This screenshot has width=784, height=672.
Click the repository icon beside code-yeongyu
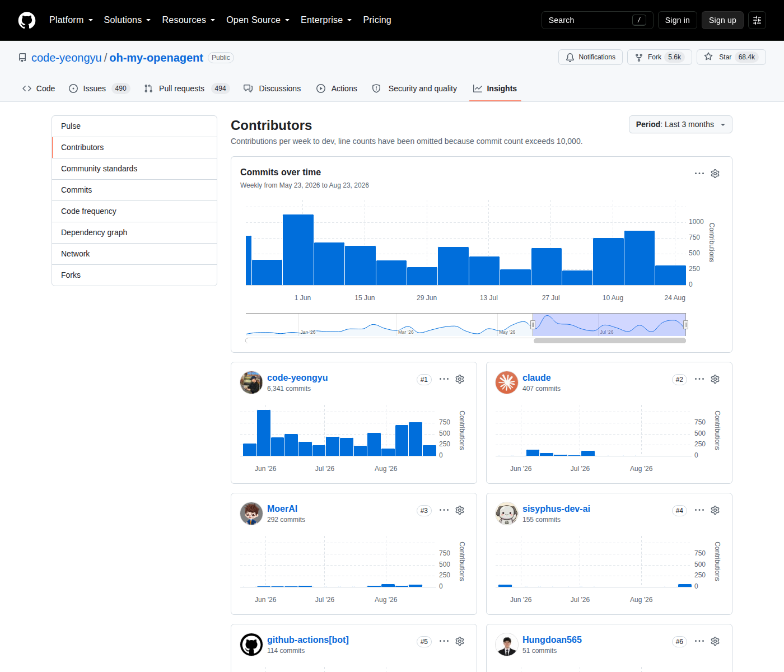point(22,58)
